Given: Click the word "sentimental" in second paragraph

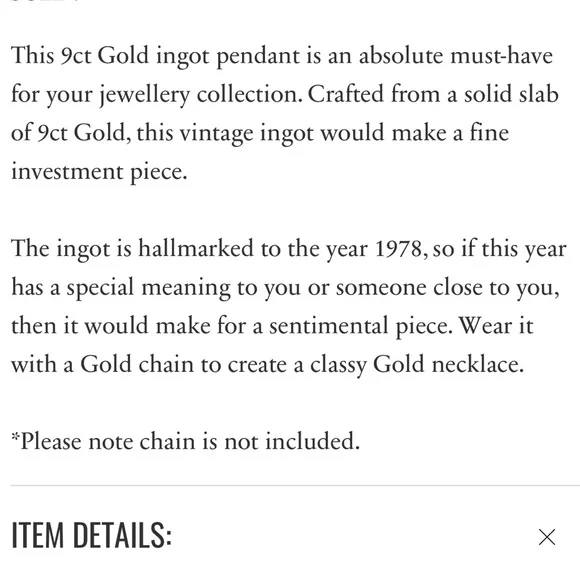Looking at the screenshot, I should (x=328, y=326).
